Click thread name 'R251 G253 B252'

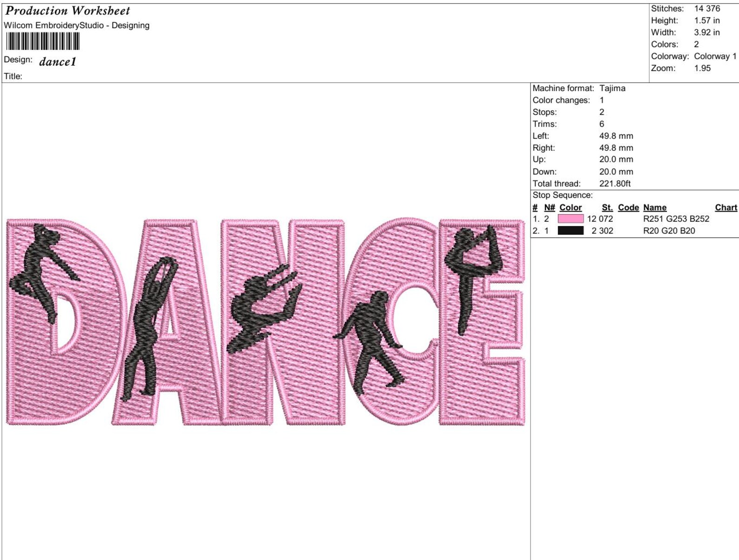676,219
